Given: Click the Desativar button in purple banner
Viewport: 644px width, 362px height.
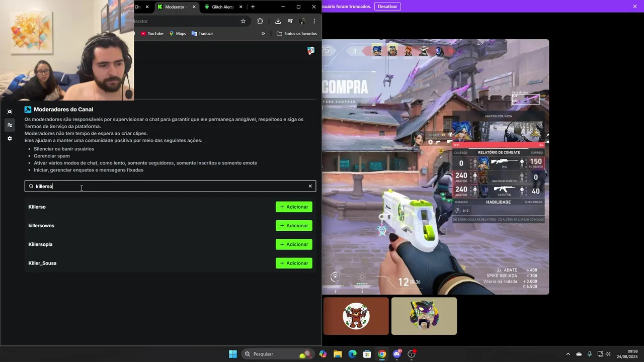Looking at the screenshot, I should [x=387, y=6].
